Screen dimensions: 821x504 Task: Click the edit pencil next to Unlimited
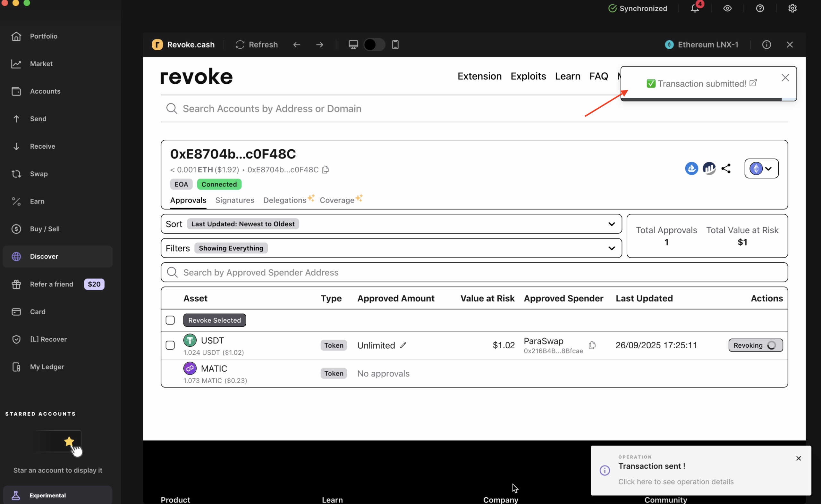click(403, 345)
